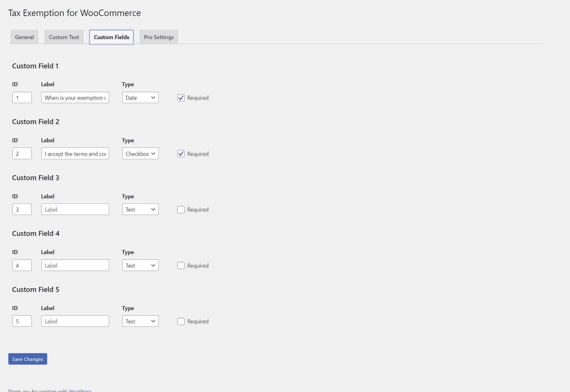Click the Custom Field 5 heading

[x=35, y=289]
